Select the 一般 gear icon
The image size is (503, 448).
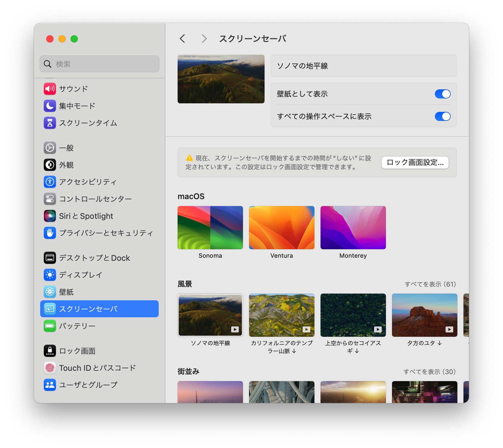tap(50, 148)
